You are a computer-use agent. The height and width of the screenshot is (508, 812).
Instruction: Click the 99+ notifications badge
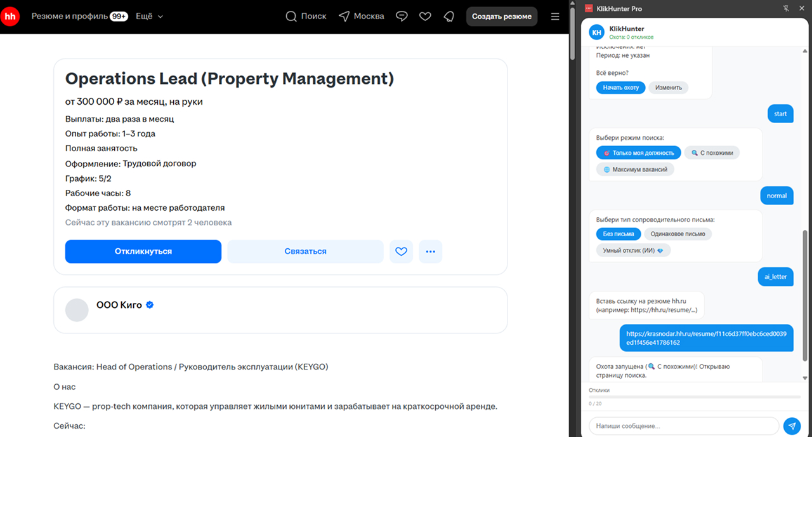click(119, 17)
